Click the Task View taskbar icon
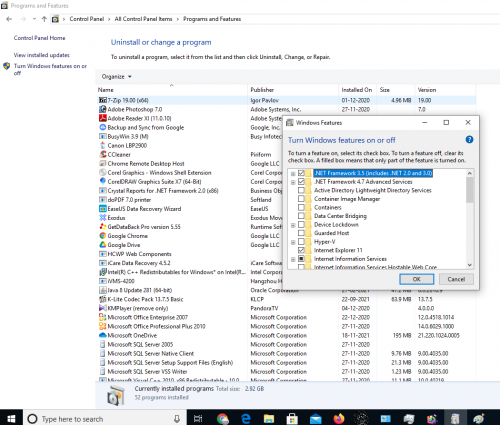 point(198,419)
